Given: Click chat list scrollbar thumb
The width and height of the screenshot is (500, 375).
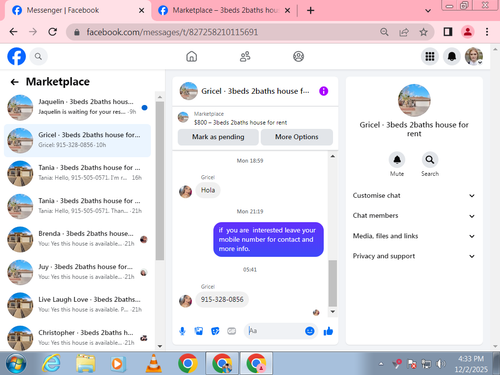Looking at the screenshot, I should [x=160, y=181].
